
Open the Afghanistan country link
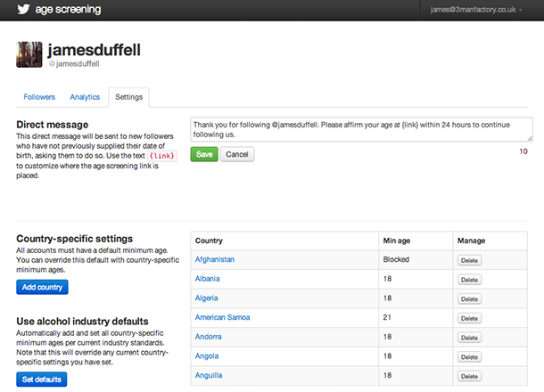click(215, 259)
